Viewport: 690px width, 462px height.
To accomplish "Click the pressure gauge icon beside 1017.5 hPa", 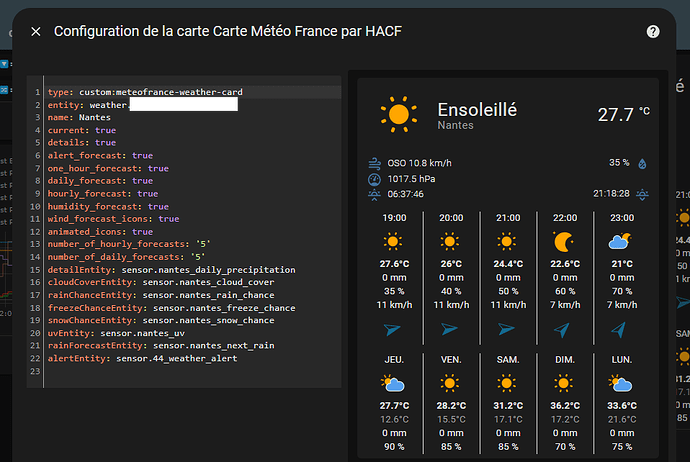I will [x=374, y=180].
